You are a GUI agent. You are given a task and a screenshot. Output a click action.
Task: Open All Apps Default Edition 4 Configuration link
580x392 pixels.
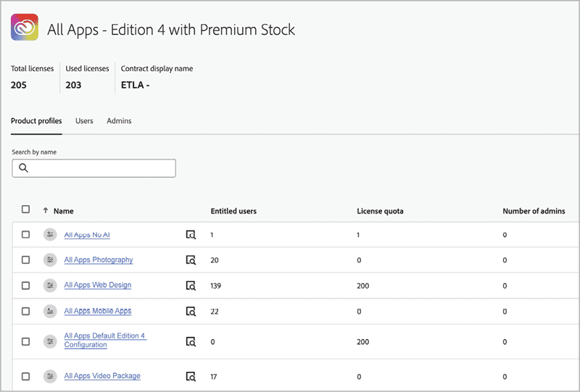[x=105, y=341]
